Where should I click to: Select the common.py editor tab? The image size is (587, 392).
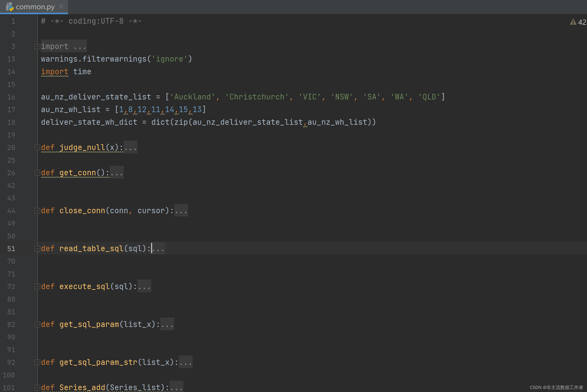tap(35, 7)
